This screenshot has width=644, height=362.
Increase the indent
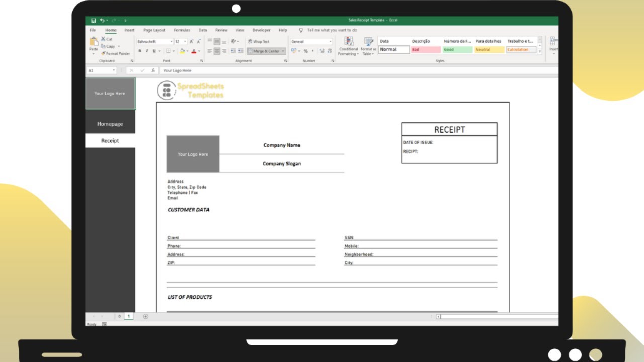point(240,51)
